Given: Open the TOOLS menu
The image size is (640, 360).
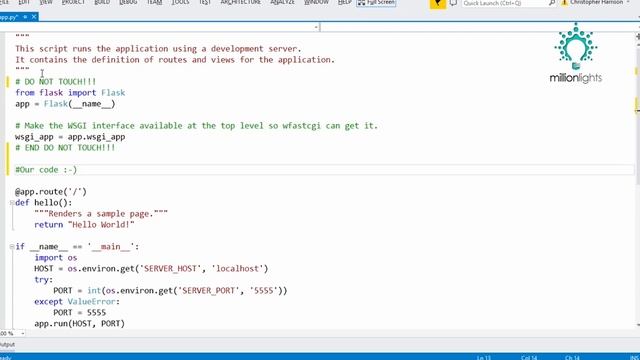Looking at the screenshot, I should pos(180,2).
